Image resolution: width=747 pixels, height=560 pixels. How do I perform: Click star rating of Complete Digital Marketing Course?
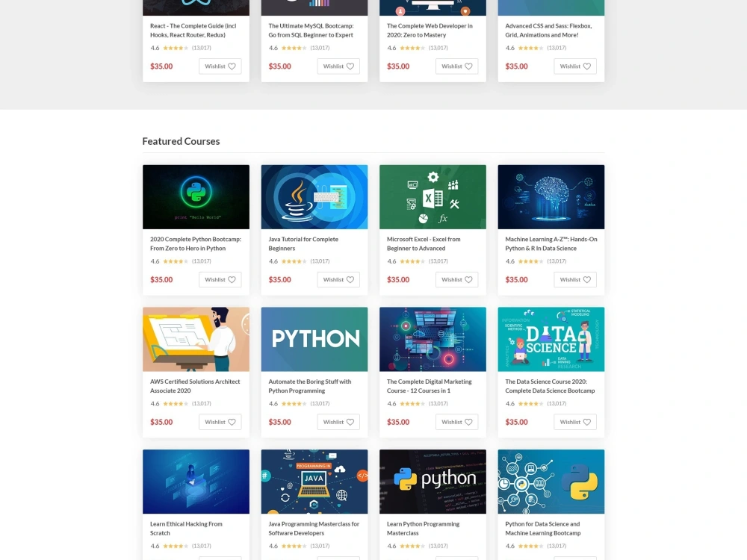[412, 404]
